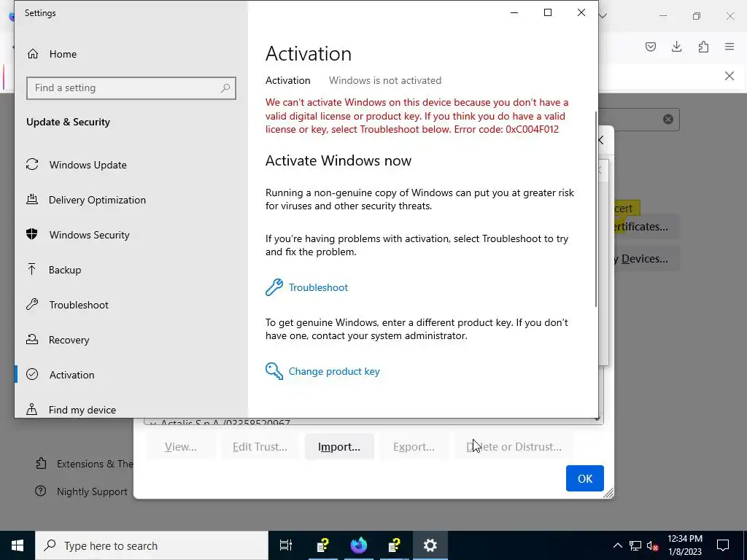Select Troubleshoot in the sidebar
The width and height of the screenshot is (747, 560).
[79, 305]
